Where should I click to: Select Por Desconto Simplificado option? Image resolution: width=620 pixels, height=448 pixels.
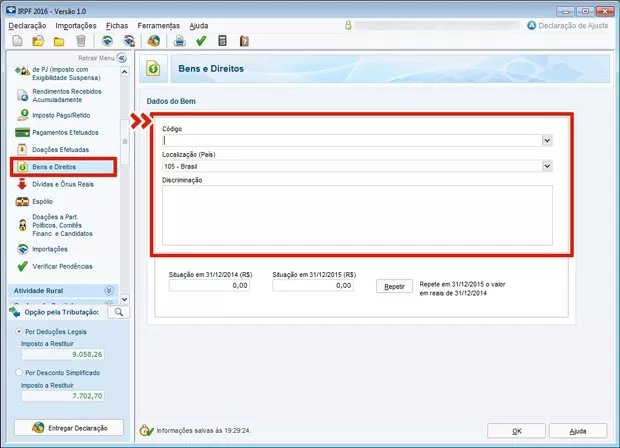point(11,372)
